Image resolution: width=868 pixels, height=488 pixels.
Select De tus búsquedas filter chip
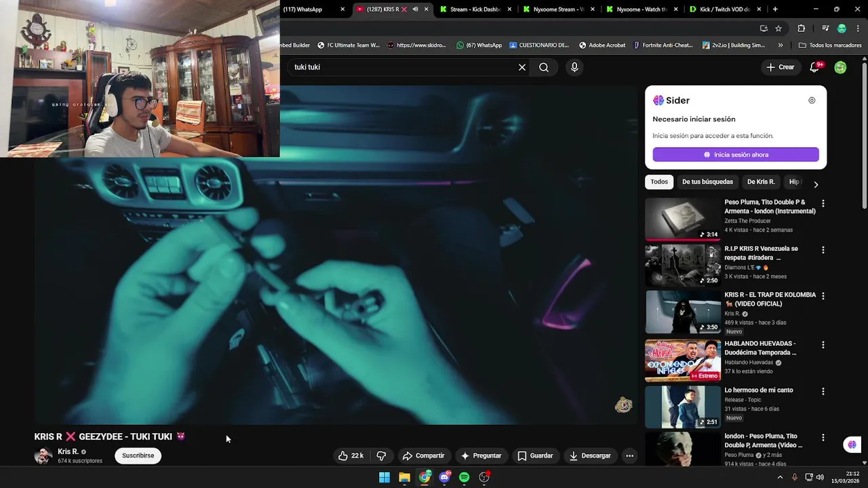point(707,182)
